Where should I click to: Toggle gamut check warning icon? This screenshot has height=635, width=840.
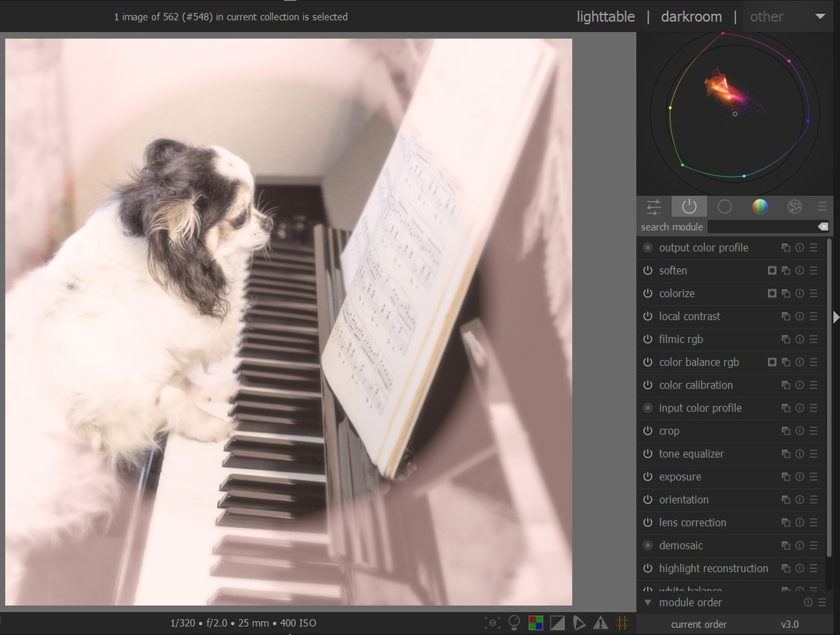[601, 622]
